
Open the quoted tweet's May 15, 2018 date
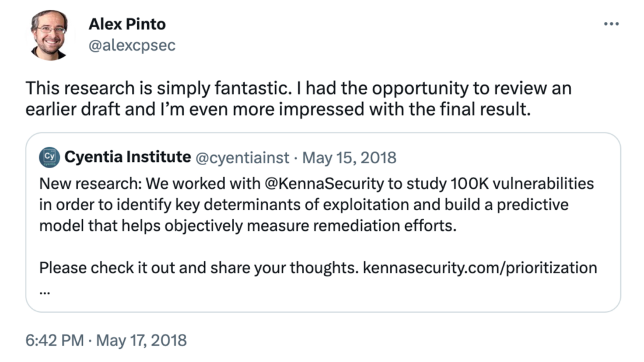pos(349,158)
